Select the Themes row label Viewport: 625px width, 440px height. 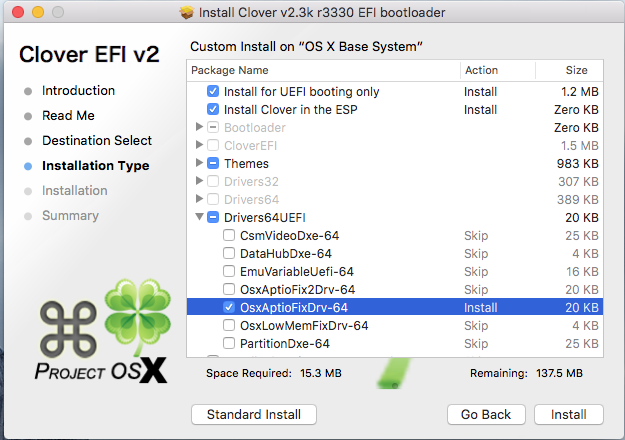(246, 163)
